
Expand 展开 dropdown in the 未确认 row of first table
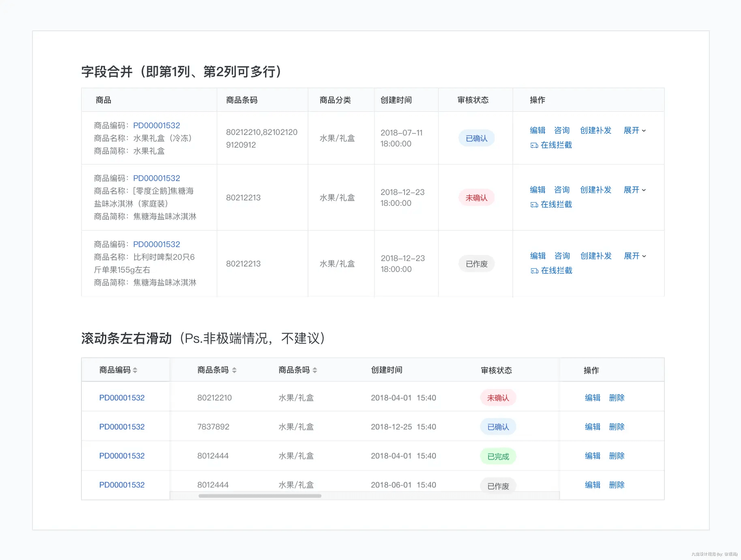(635, 190)
